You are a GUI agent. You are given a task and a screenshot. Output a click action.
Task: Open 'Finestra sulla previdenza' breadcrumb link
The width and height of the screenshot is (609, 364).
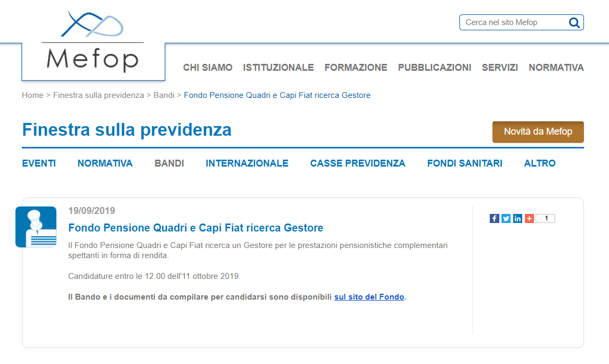pos(98,95)
